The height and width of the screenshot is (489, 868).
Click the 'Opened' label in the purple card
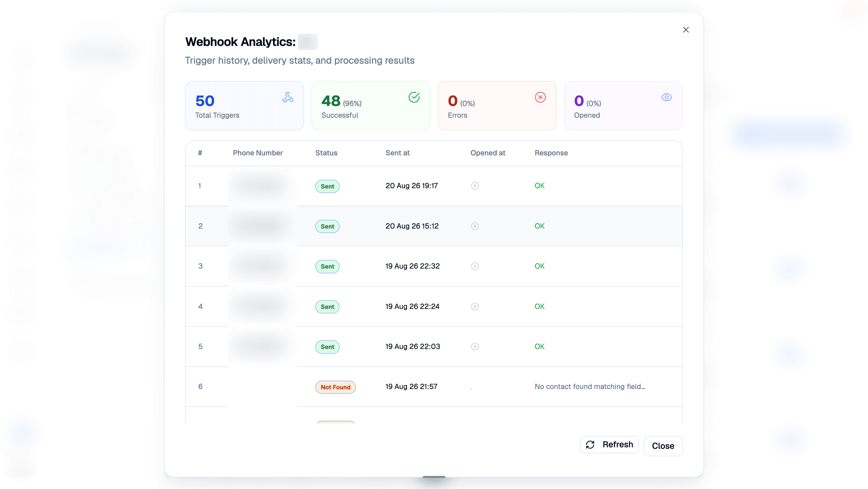(587, 115)
